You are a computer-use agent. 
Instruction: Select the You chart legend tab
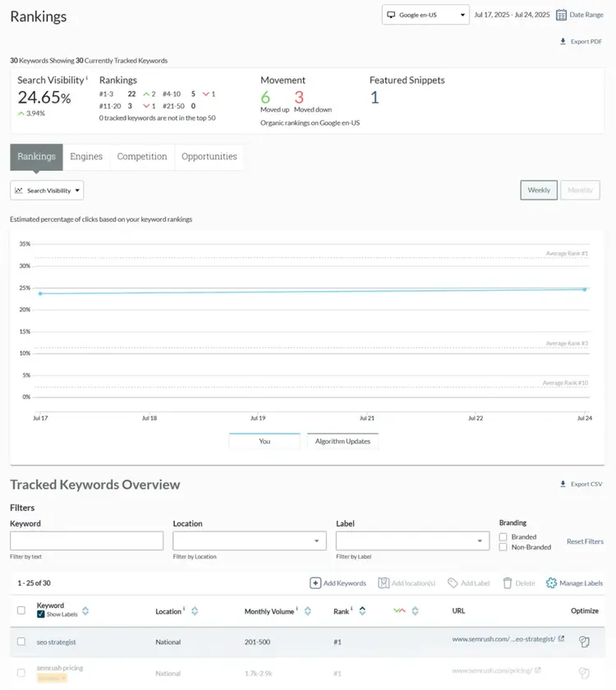tap(264, 441)
